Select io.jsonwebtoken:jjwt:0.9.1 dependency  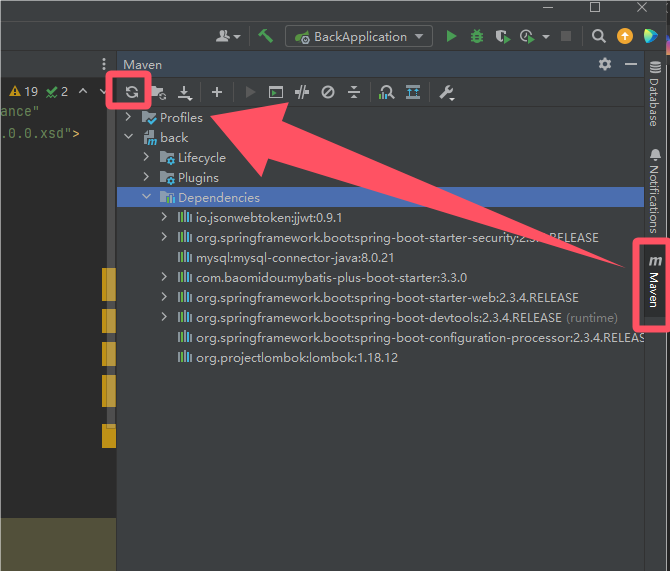click(269, 218)
